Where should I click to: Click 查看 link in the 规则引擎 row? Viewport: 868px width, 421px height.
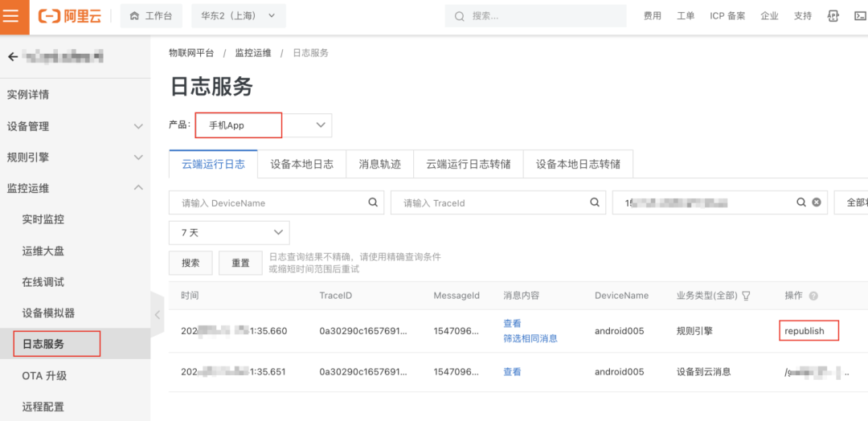coord(512,324)
